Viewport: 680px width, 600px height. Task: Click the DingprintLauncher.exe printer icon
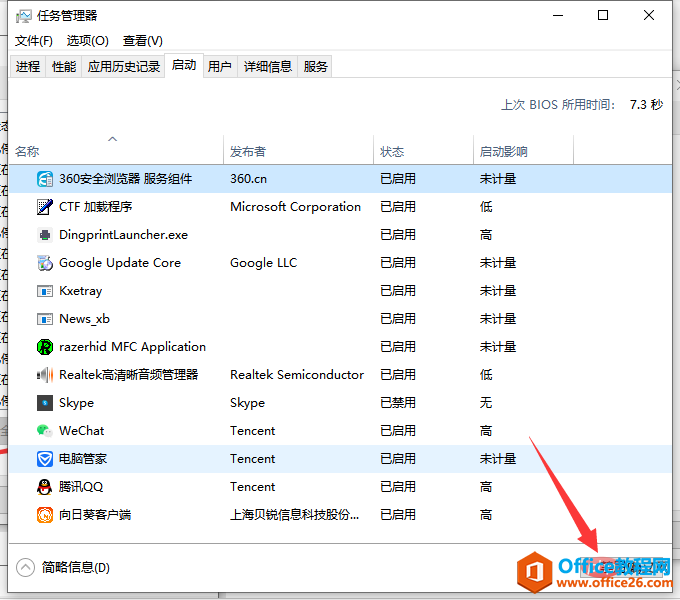[x=45, y=235]
